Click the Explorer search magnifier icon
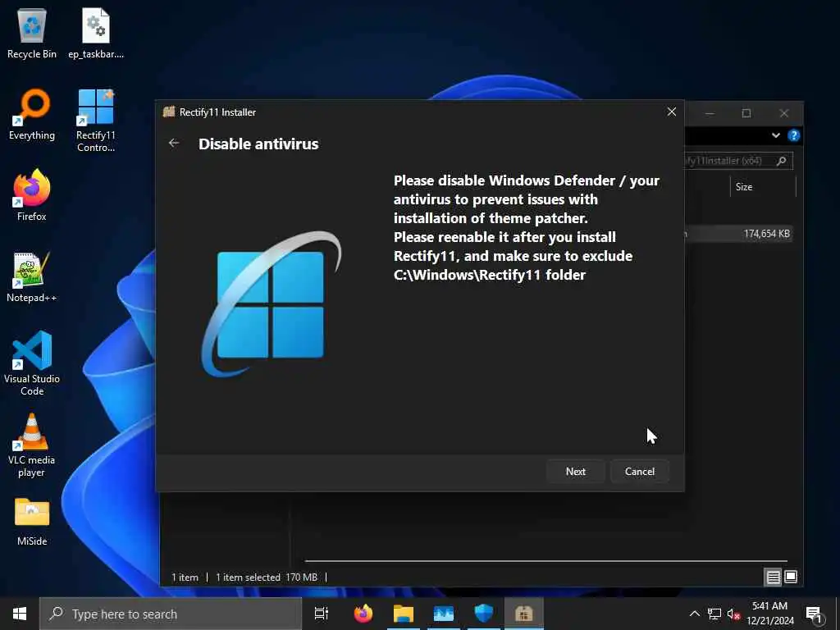This screenshot has height=630, width=840. pyautogui.click(x=782, y=161)
